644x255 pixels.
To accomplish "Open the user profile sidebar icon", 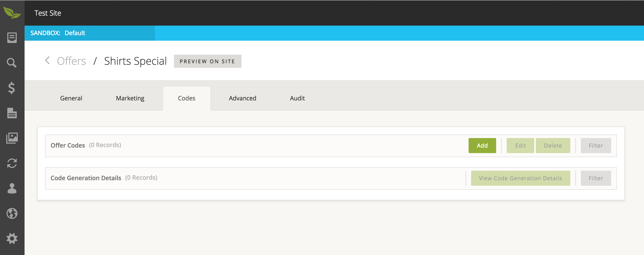I will (12, 188).
